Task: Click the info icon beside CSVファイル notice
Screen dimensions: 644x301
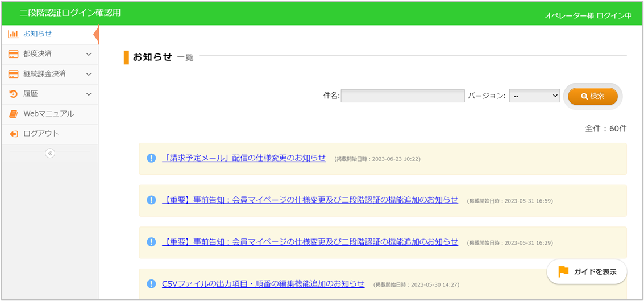Action: pos(151,283)
